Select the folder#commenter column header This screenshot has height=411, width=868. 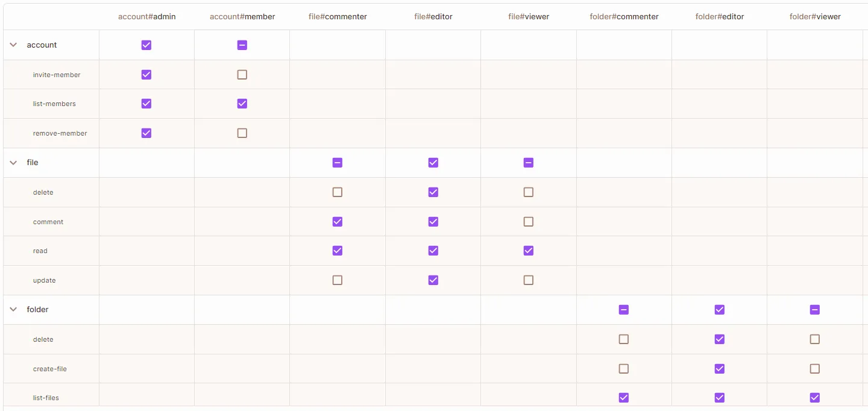[x=624, y=17]
